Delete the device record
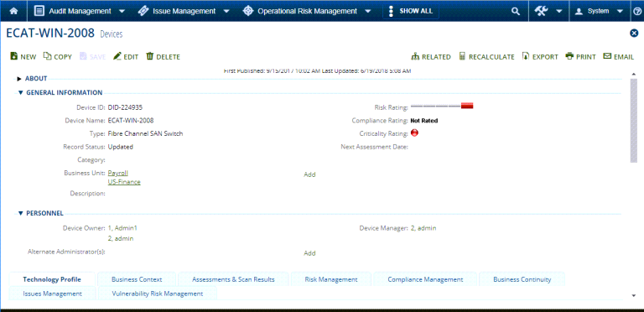644x312 pixels. (x=163, y=57)
